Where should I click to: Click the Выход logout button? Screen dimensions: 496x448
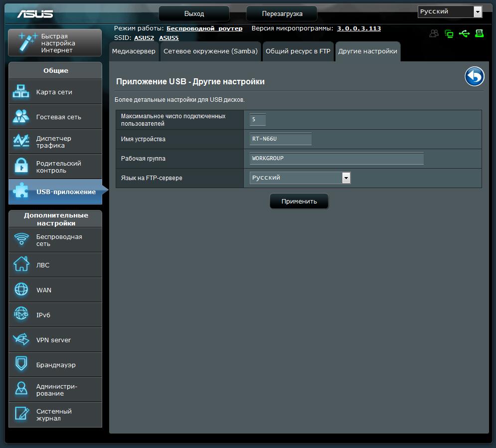[x=194, y=13]
